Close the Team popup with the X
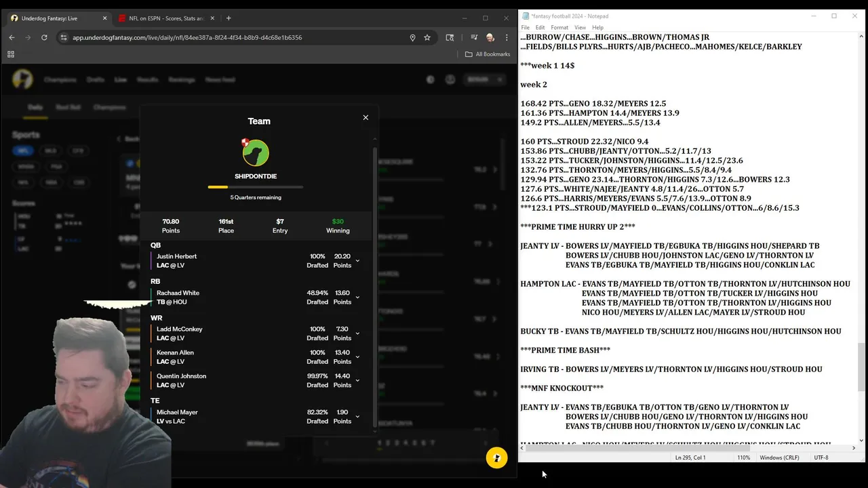The height and width of the screenshot is (488, 868). tap(366, 117)
